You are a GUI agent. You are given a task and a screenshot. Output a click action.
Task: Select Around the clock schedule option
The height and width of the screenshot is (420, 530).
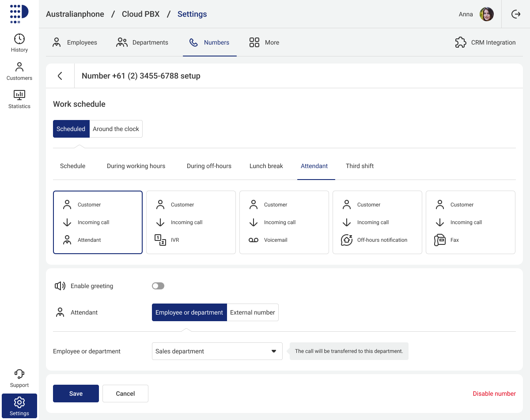click(116, 129)
